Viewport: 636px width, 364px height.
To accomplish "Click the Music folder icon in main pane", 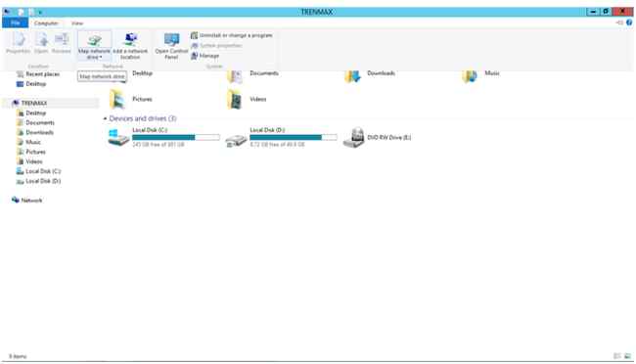I will (x=470, y=76).
